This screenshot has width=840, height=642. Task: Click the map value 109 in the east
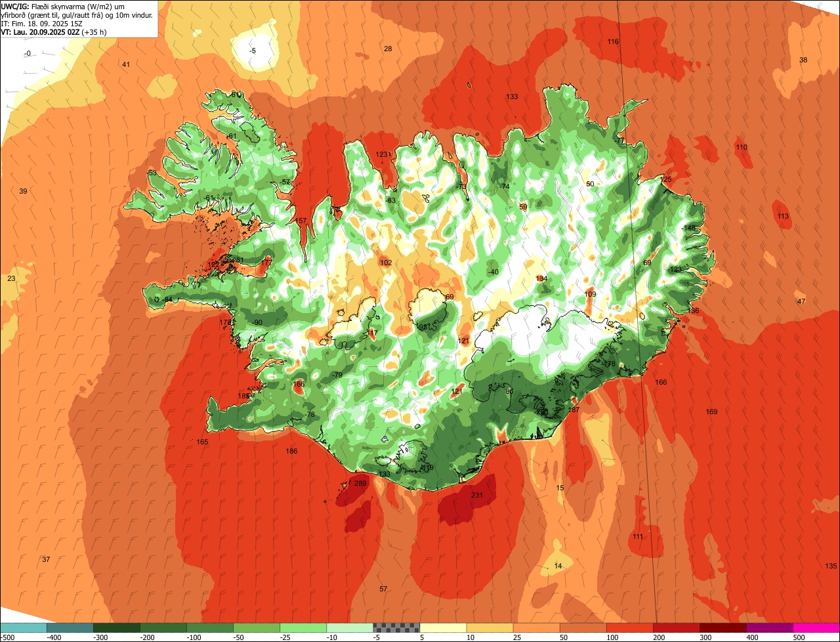(591, 294)
